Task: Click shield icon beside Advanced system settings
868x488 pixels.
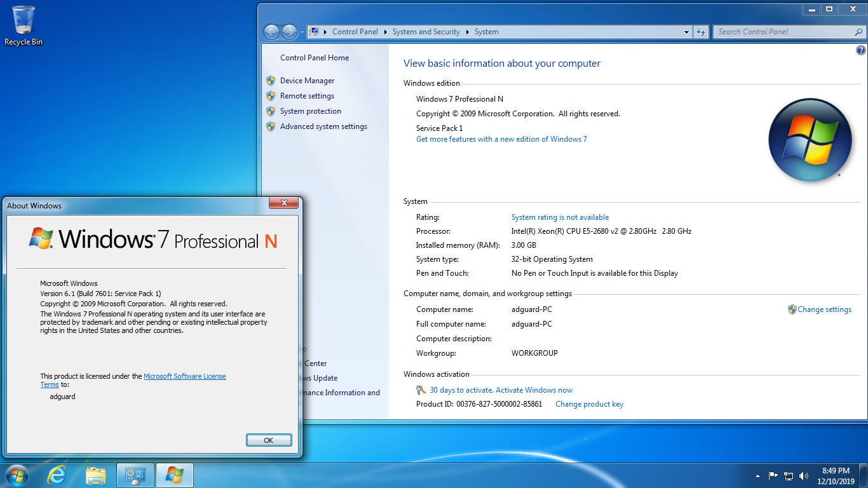Action: pos(270,126)
